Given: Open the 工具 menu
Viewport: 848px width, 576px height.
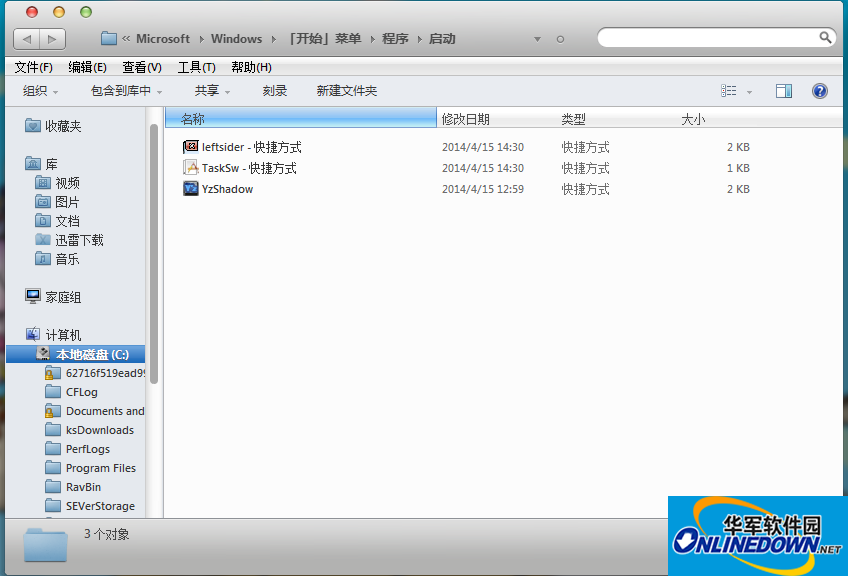Looking at the screenshot, I should [196, 67].
